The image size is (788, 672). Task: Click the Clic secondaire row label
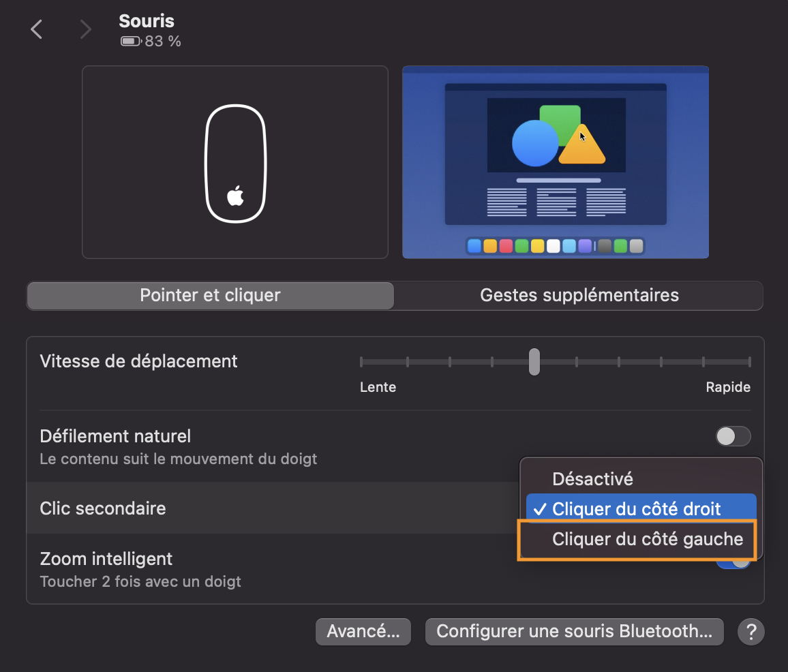[103, 508]
